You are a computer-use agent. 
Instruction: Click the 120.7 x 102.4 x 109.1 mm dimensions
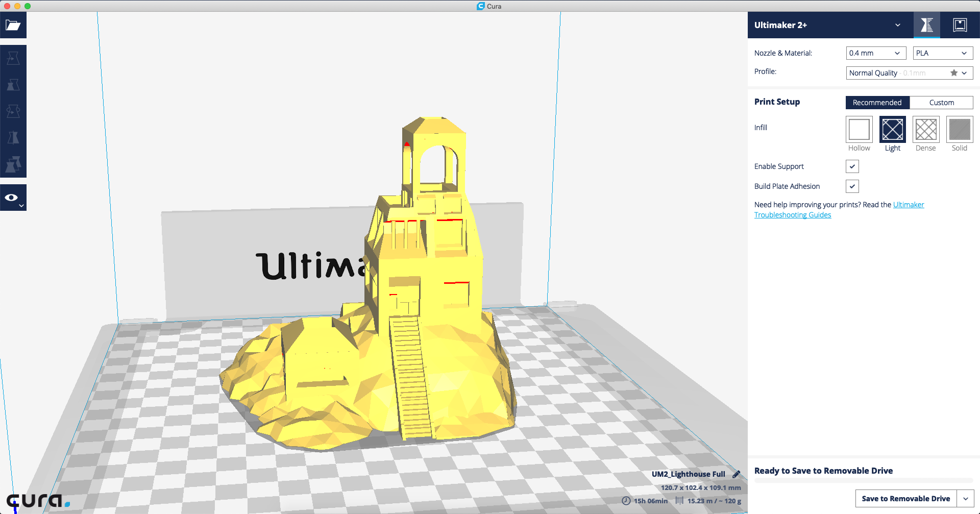(701, 488)
